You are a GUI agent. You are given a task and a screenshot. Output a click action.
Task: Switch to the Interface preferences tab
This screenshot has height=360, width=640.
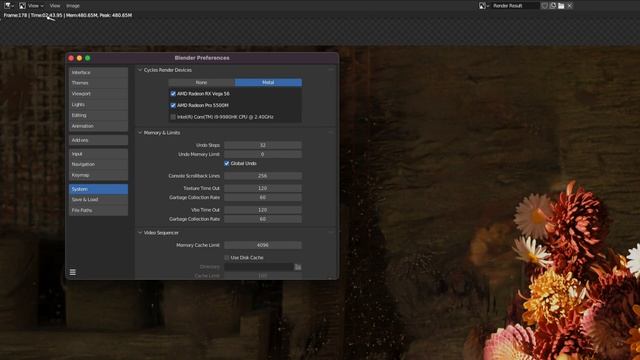pyautogui.click(x=98, y=72)
